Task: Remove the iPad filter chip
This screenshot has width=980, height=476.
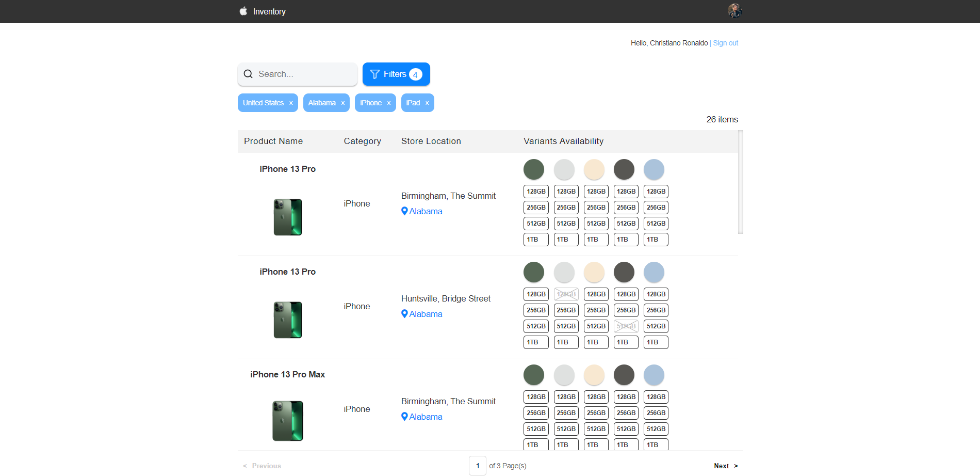Action: pyautogui.click(x=427, y=103)
